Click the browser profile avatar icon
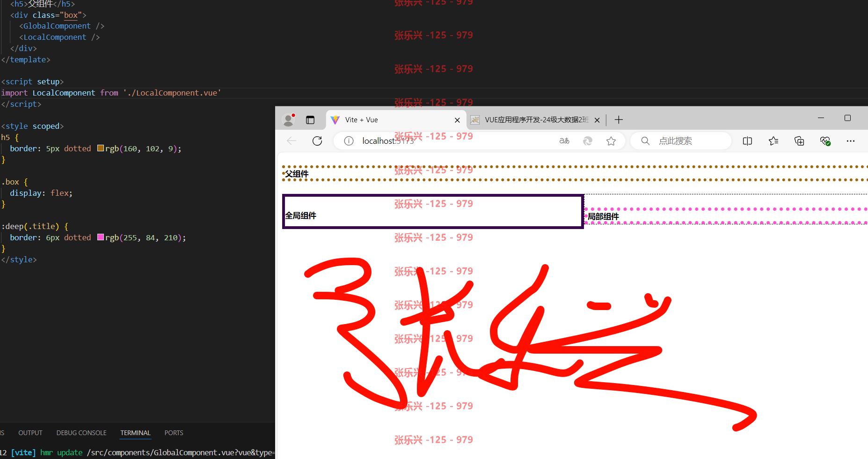 [x=289, y=120]
